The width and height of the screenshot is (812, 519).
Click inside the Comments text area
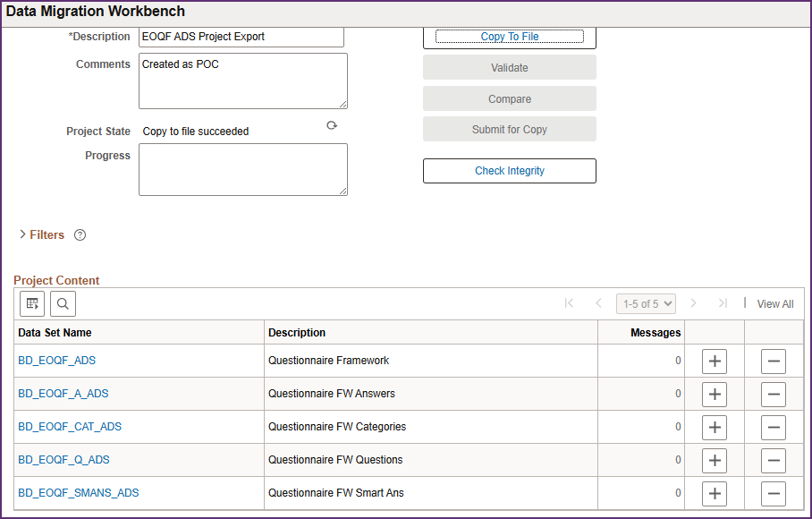[243, 81]
